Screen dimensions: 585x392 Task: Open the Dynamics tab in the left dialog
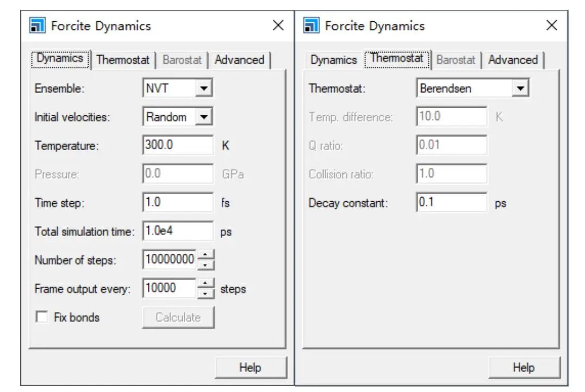(60, 59)
